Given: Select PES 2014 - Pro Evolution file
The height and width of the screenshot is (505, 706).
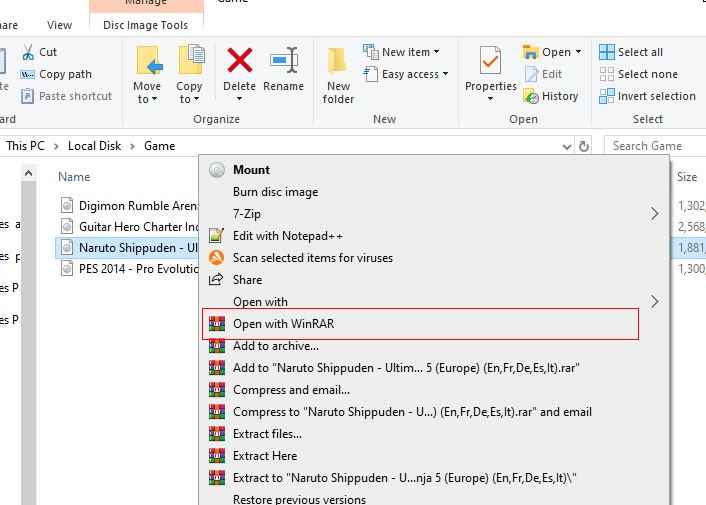Looking at the screenshot, I should [x=127, y=269].
